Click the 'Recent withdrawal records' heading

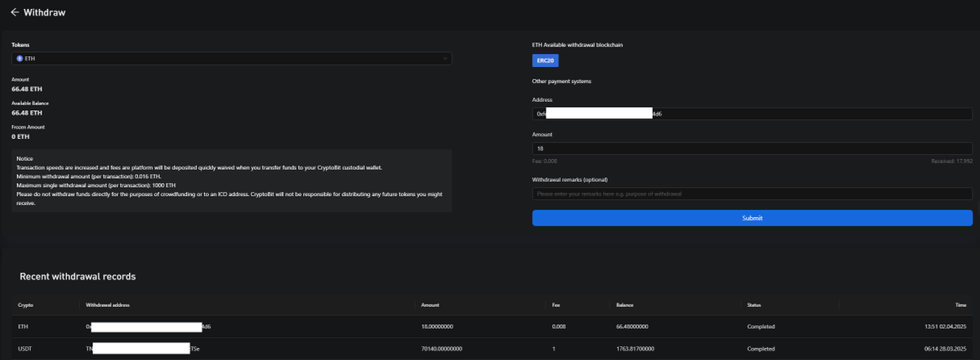click(x=78, y=277)
